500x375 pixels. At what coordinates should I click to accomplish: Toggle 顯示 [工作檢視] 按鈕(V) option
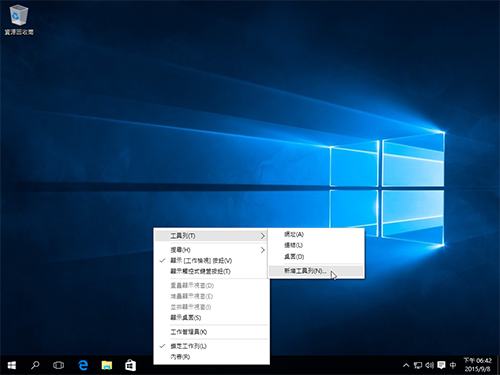coord(211,261)
